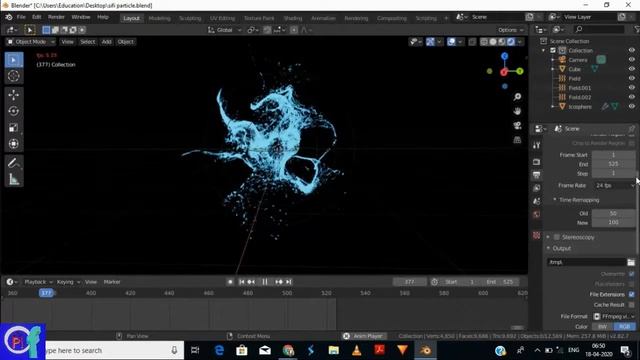Switch perspective/orthographic grid icon
640x360 pixels.
click(517, 140)
